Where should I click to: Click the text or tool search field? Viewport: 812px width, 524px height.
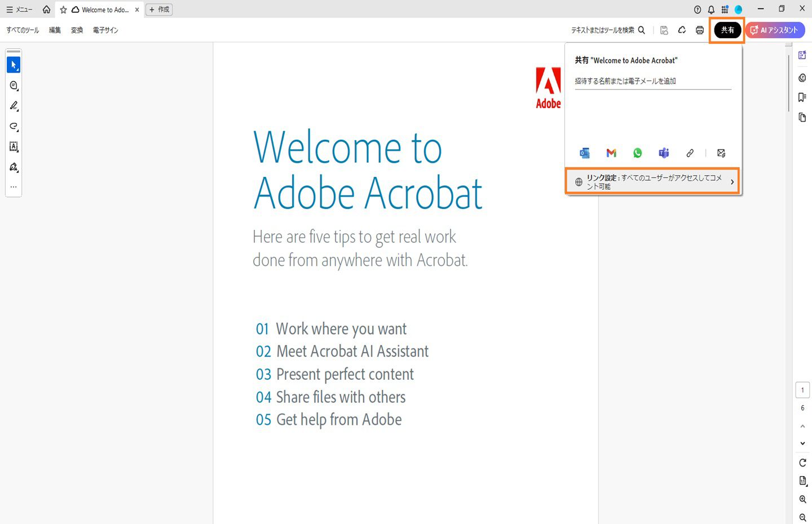tap(608, 30)
